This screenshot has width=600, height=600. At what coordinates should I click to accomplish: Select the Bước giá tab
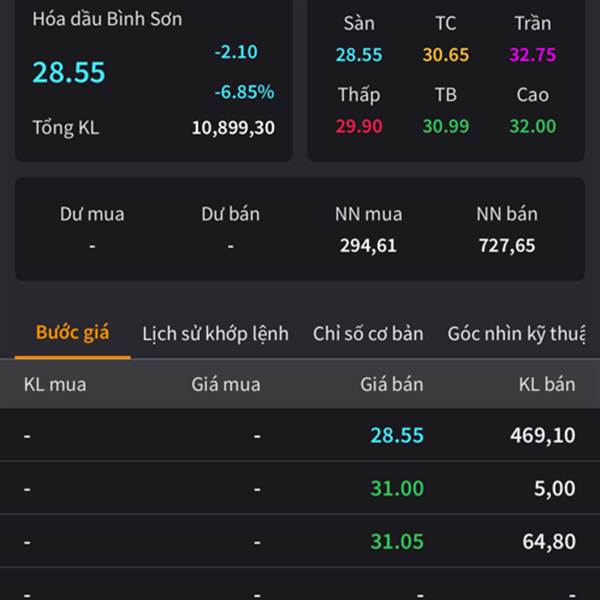click(x=72, y=333)
